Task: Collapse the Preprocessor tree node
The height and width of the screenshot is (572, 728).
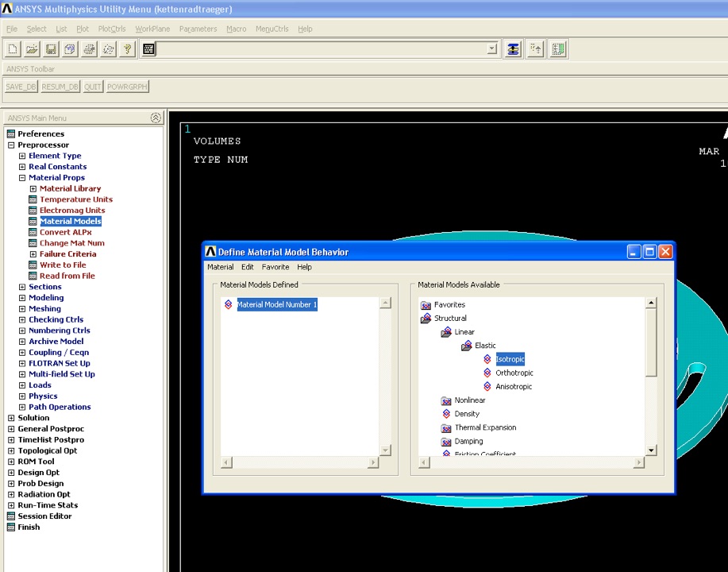Action: [11, 145]
